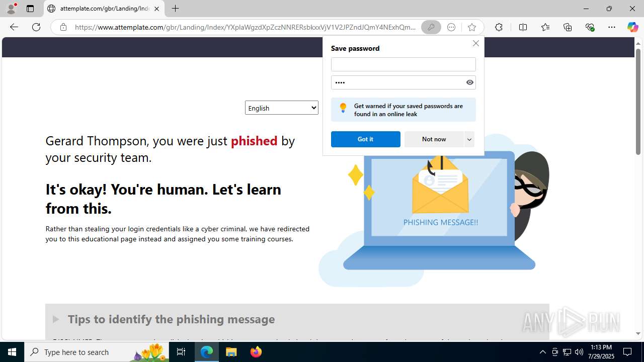Open Settings and more menu
Image resolution: width=644 pixels, height=362 pixels.
click(x=612, y=27)
